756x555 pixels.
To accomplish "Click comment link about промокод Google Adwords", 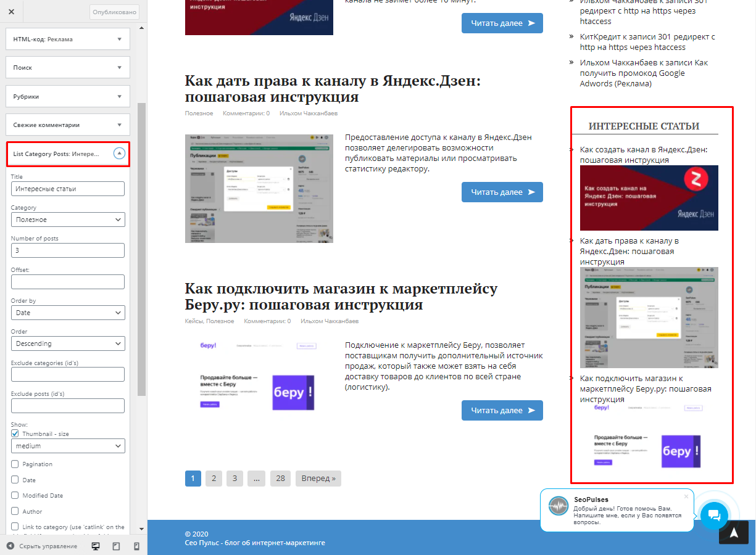I will [x=644, y=73].
